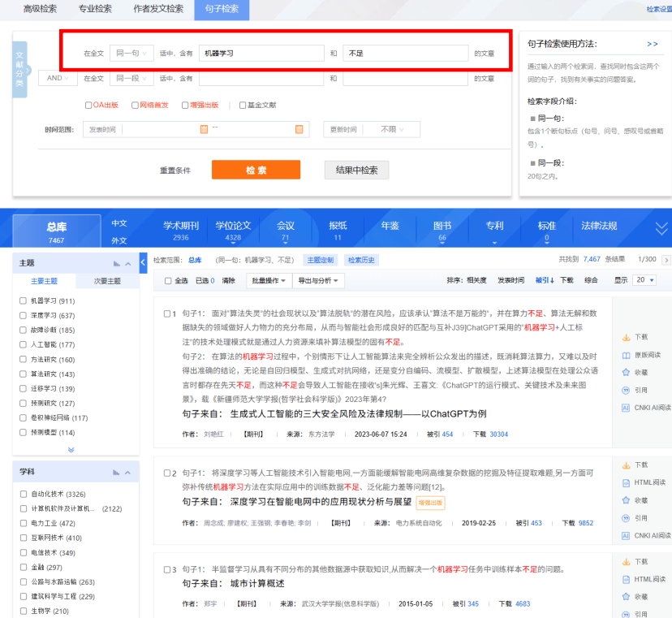The image size is (672, 618).
Task: Click the star 收藏 icon for result 1
Action: coord(626,372)
